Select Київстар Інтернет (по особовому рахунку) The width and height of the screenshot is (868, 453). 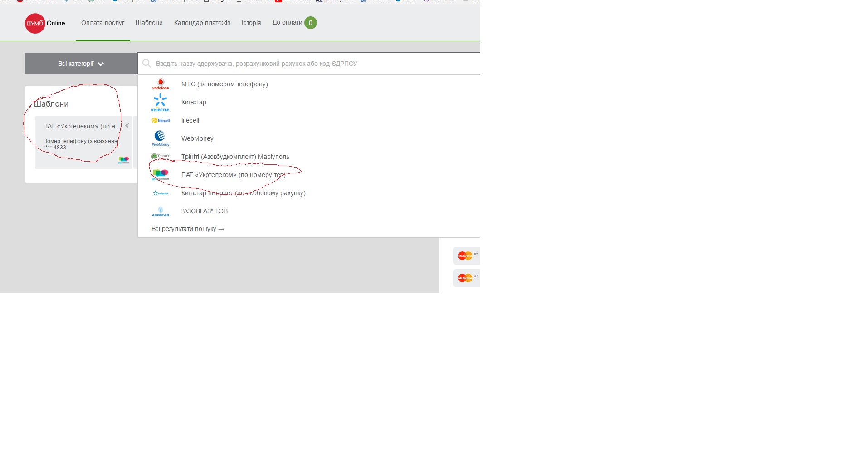[x=244, y=193]
